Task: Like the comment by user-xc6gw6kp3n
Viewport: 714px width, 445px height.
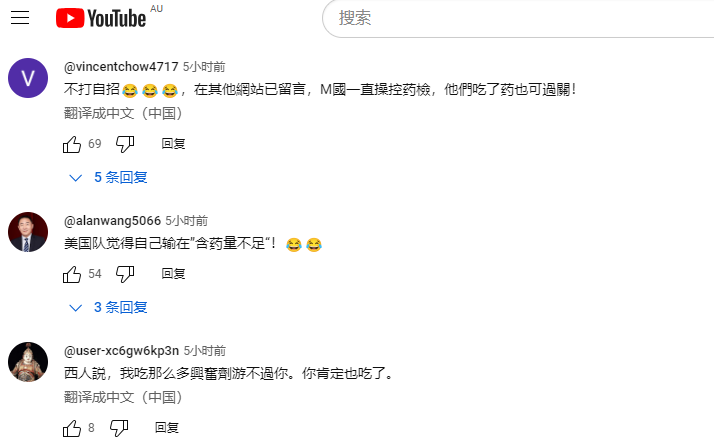Action: (72, 428)
